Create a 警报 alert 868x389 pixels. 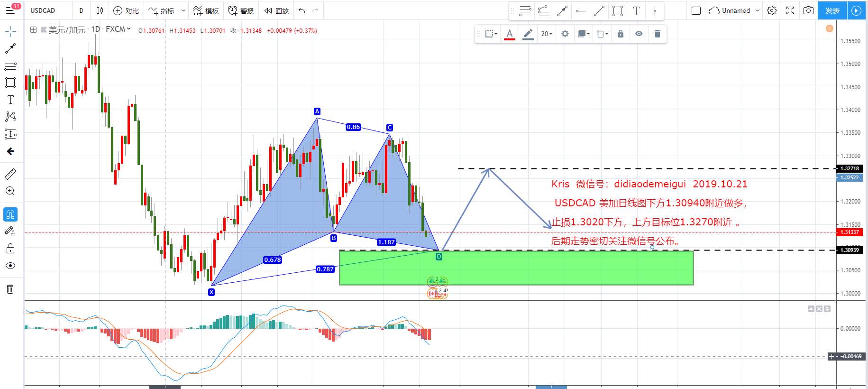(241, 10)
